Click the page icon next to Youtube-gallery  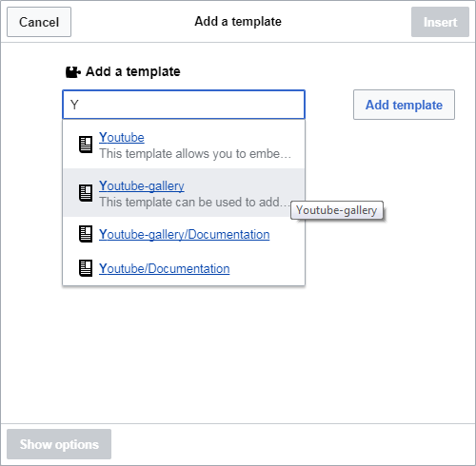[x=86, y=193]
